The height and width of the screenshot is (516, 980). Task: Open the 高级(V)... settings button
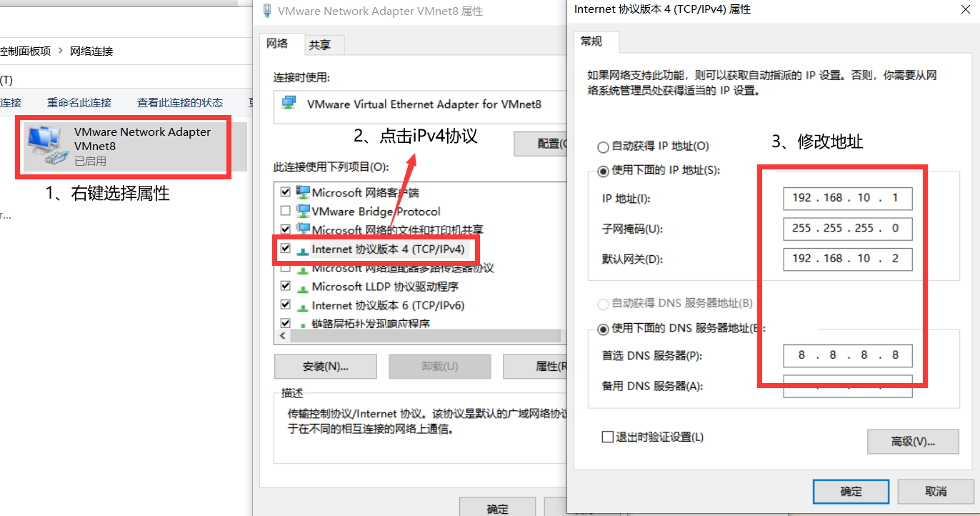pos(913,441)
